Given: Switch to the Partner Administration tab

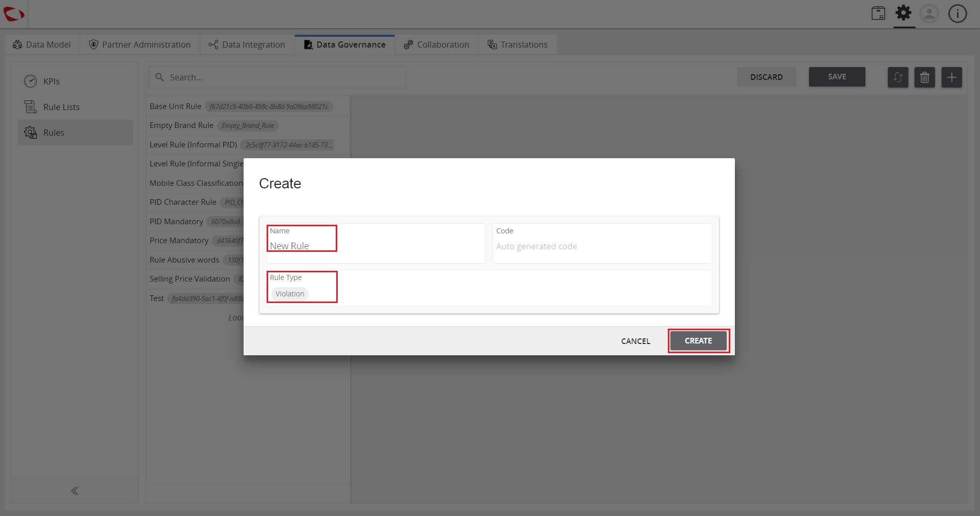Looking at the screenshot, I should click(140, 45).
